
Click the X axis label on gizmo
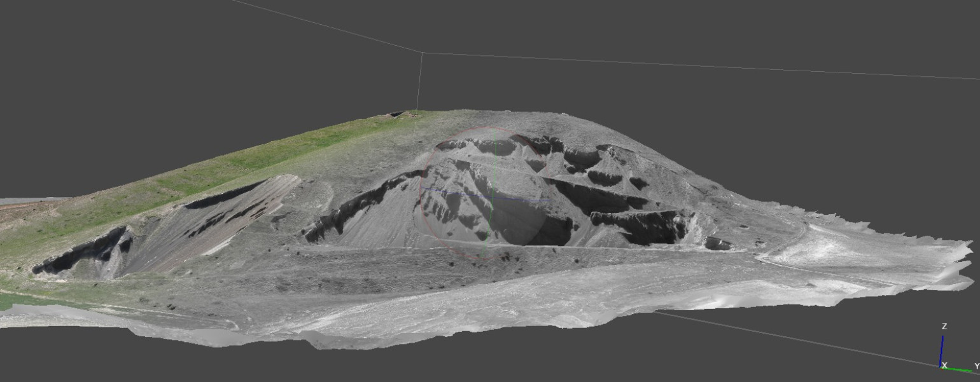[944, 365]
